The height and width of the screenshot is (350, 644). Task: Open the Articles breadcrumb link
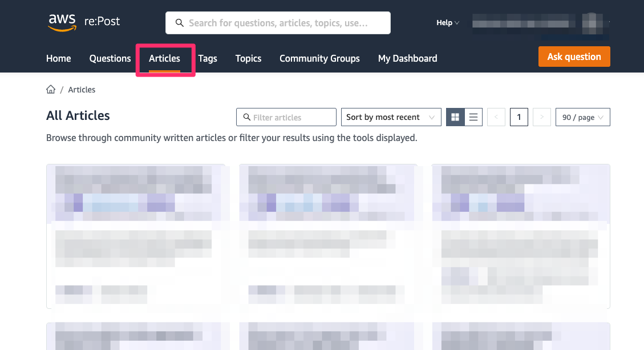coord(82,89)
